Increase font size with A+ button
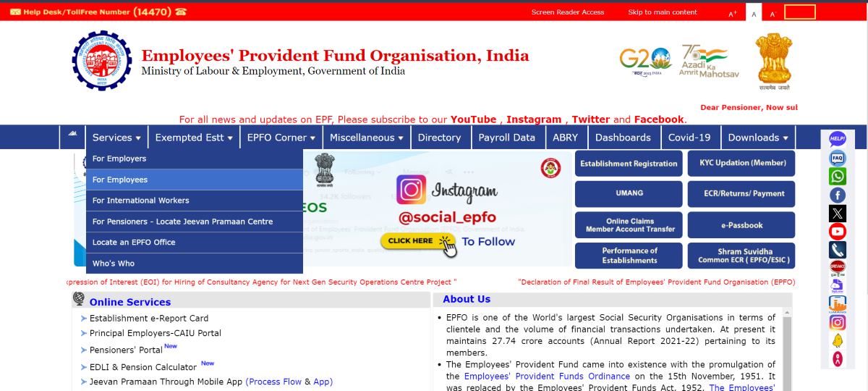868x391 pixels. [x=732, y=13]
